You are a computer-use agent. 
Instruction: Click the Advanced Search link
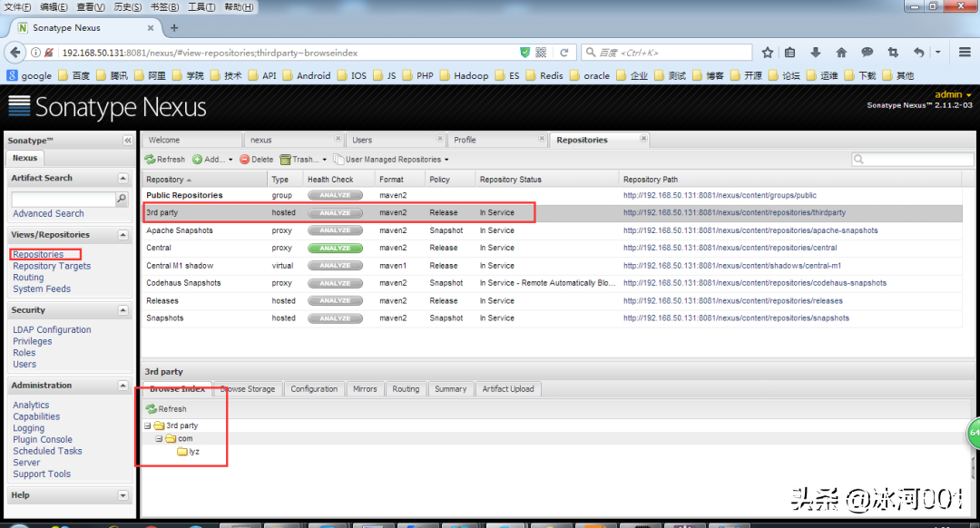click(48, 214)
